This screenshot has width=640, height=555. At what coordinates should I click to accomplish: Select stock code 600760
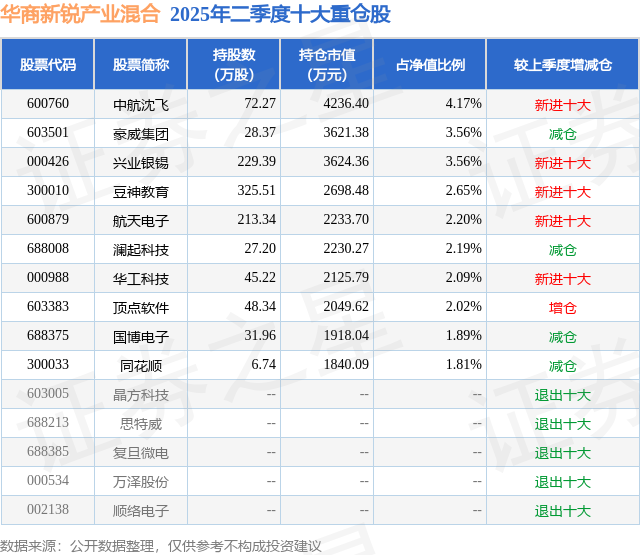click(x=48, y=104)
